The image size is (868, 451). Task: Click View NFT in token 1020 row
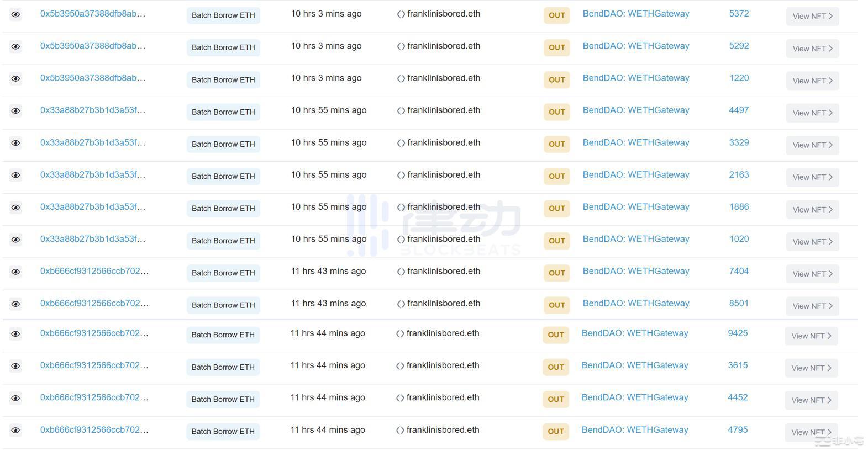[x=812, y=242]
